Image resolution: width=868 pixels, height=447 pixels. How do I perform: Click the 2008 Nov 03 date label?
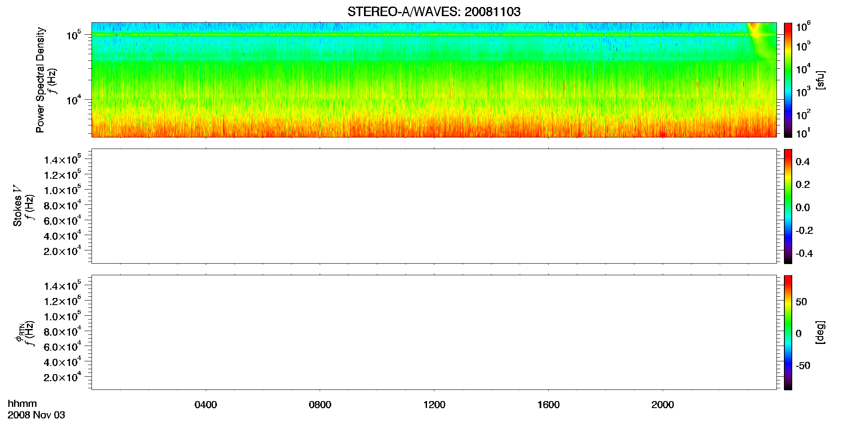[36, 415]
